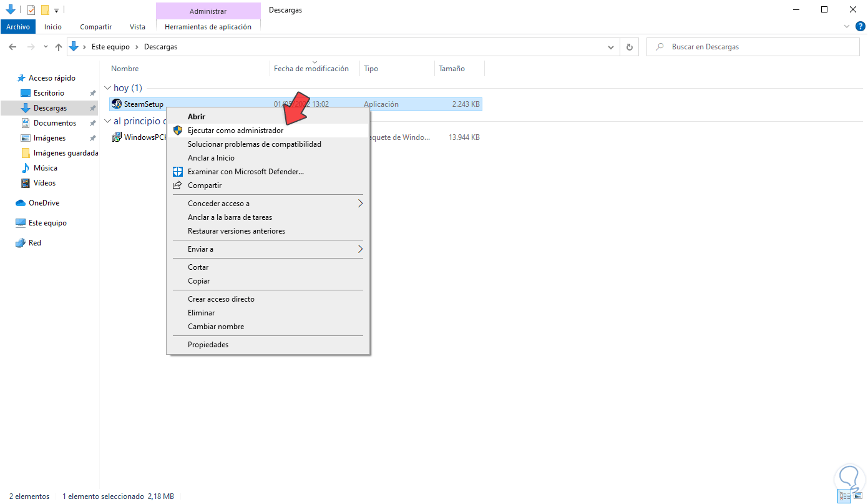Toggle the pin next to Escritorio

(x=92, y=93)
